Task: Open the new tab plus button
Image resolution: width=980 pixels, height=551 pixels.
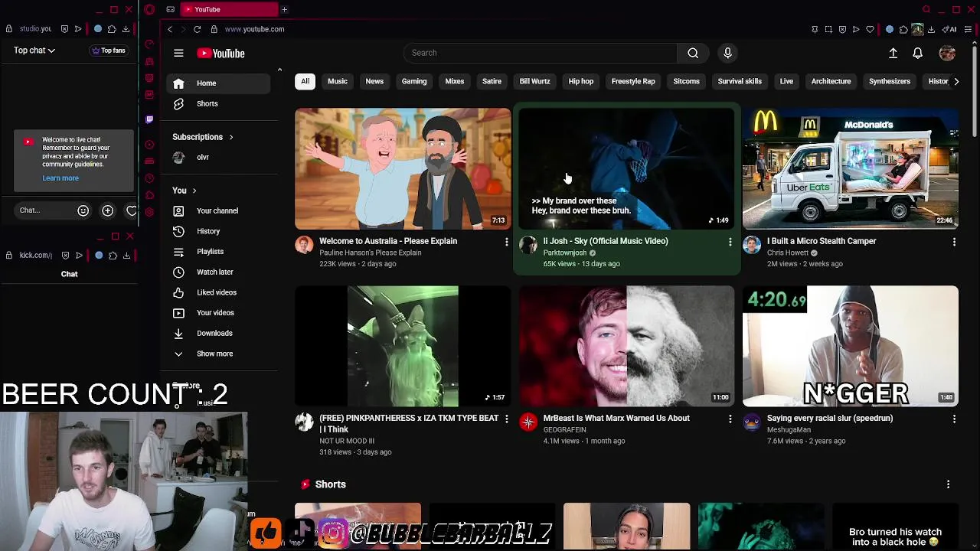Action: tap(284, 10)
